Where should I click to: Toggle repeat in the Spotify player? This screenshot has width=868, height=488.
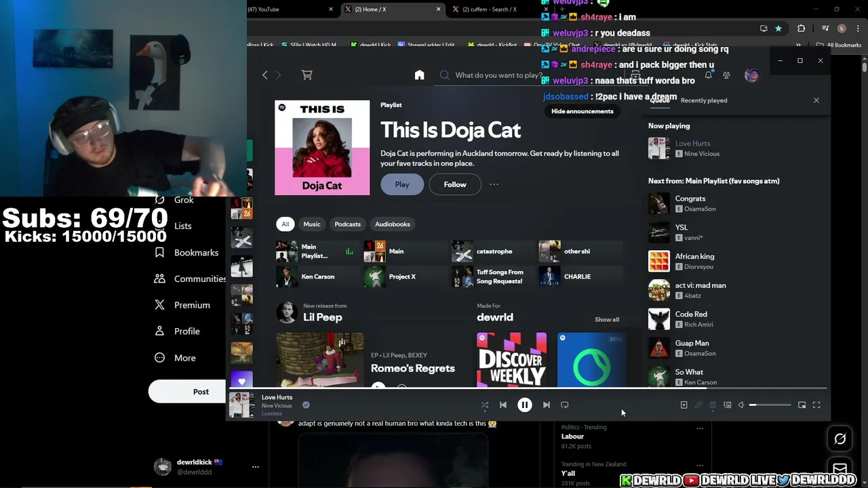[565, 405]
